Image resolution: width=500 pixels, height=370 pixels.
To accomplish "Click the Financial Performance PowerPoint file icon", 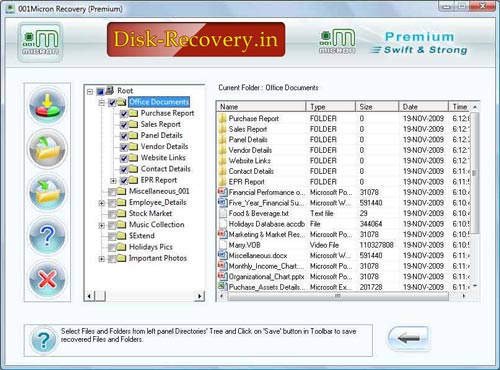I will pyautogui.click(x=222, y=192).
